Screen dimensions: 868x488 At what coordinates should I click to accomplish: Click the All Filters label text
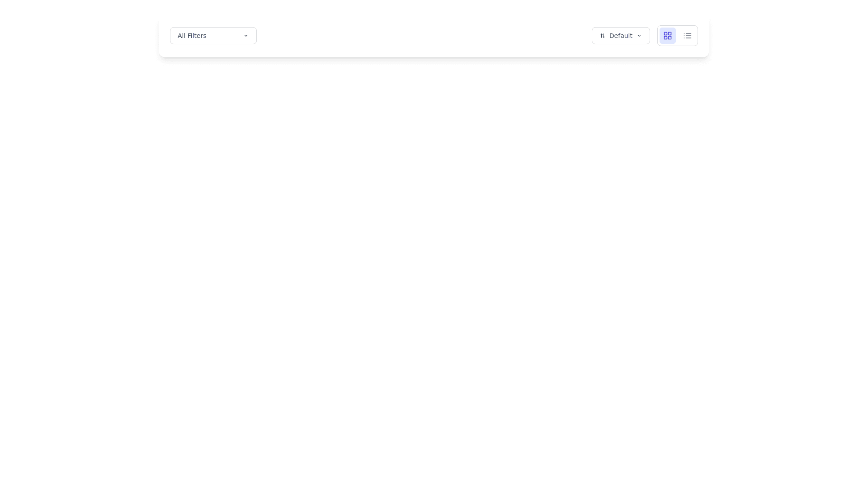[192, 36]
